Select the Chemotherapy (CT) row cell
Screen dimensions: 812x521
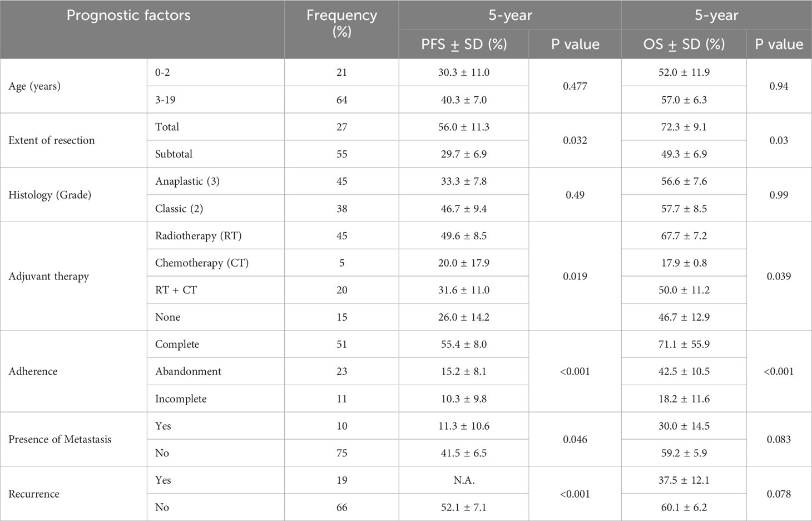point(202,263)
